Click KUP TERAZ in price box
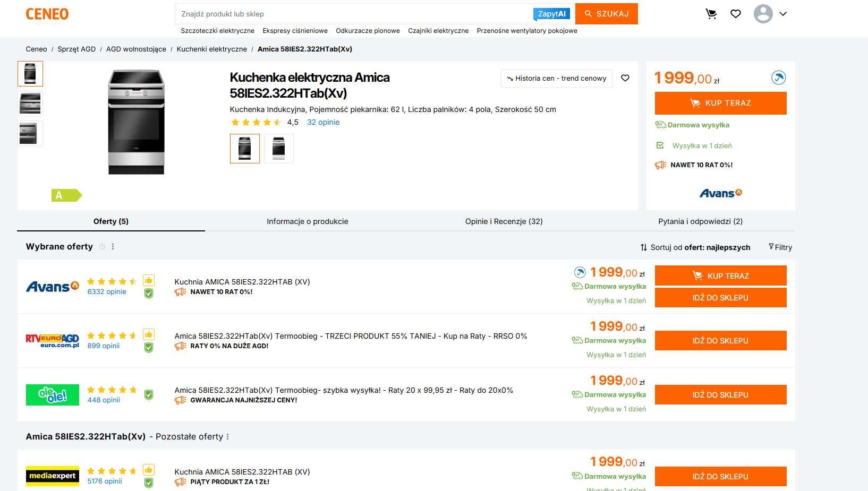Image resolution: width=868 pixels, height=491 pixels. click(720, 103)
